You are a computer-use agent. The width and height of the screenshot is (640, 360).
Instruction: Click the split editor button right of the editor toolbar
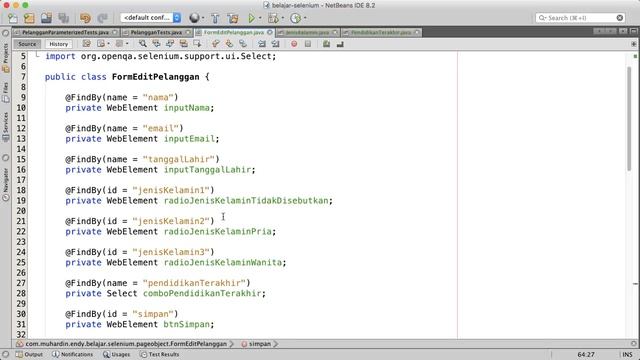[x=633, y=44]
